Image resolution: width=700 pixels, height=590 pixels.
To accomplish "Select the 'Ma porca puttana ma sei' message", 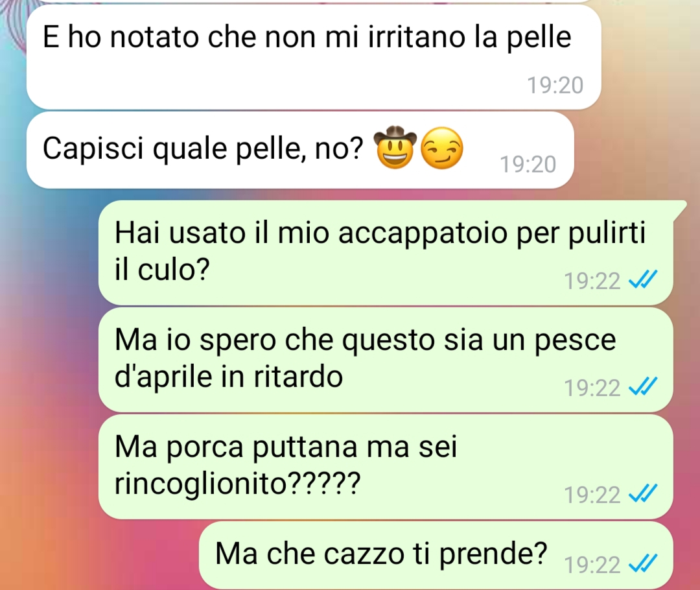I will (386, 466).
